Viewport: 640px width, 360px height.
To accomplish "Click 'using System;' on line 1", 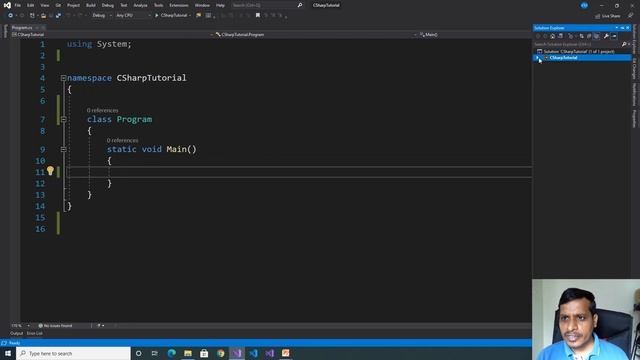I will [99, 44].
